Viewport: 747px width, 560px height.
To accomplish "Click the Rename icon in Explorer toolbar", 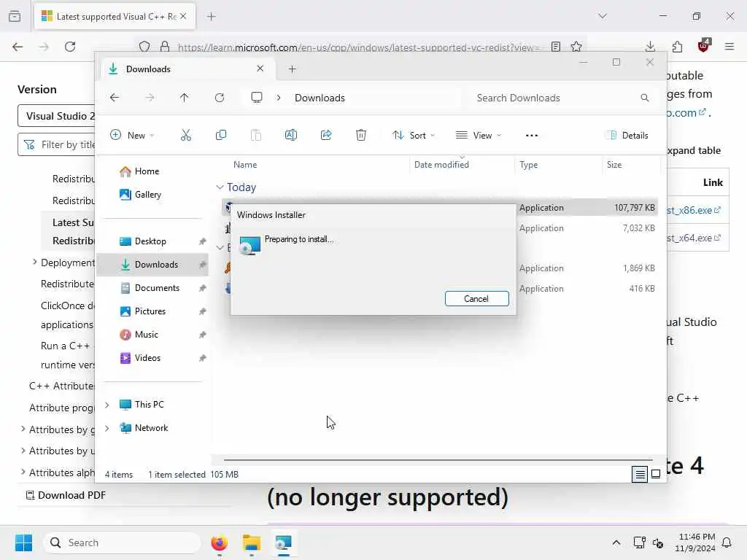I will coord(290,135).
